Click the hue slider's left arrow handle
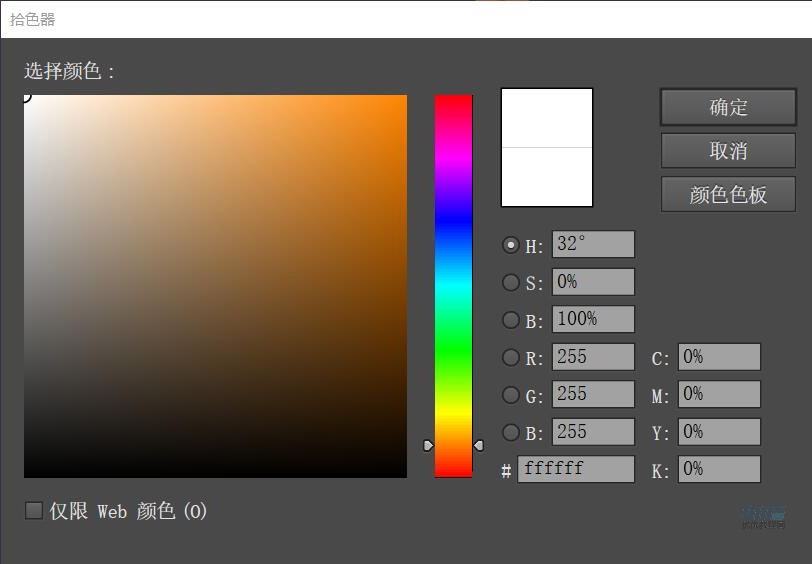The width and height of the screenshot is (812, 564). 428,445
